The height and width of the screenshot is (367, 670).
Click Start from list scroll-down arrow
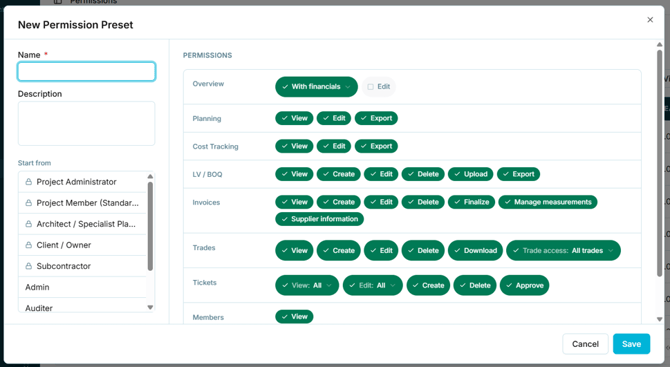click(x=150, y=307)
